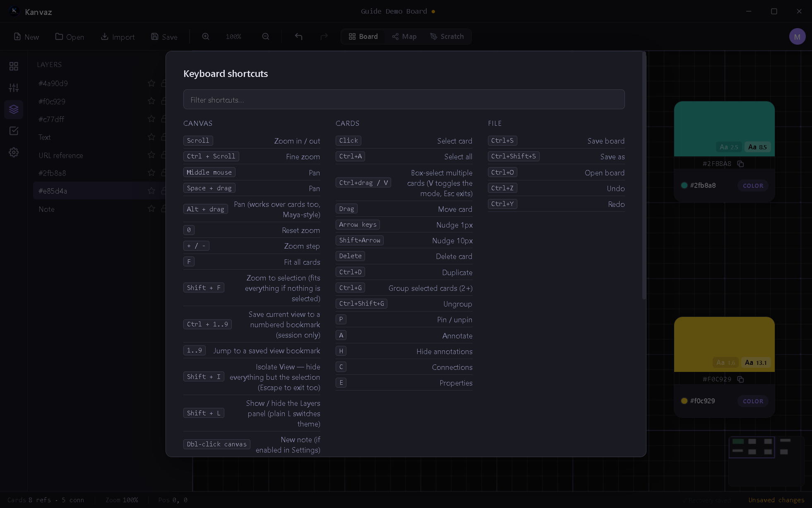Click the zoom out magnifier icon

(266, 36)
